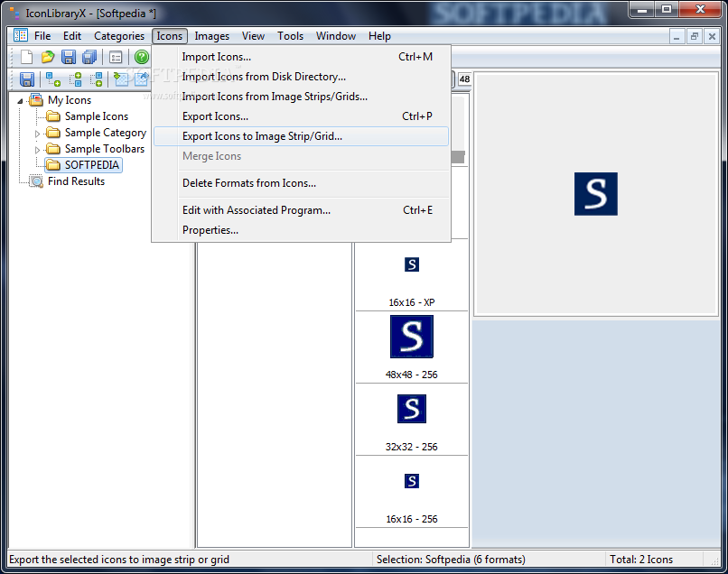Select the Sample Category folder
This screenshot has width=728, height=574.
click(x=106, y=133)
